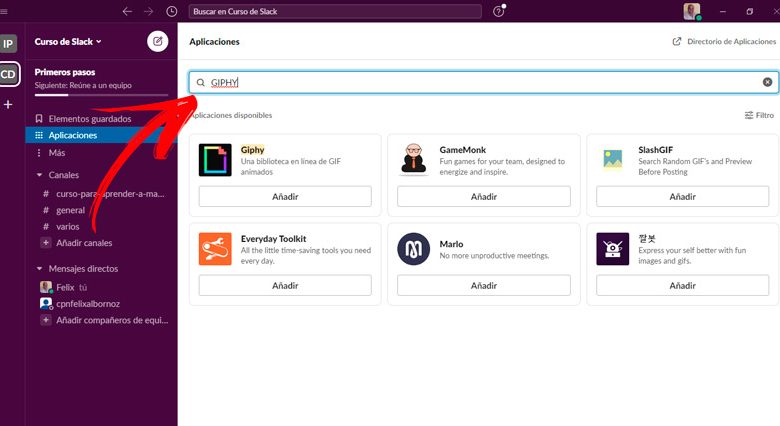
Task: Open Primeros pasos progress section
Action: coord(101,80)
